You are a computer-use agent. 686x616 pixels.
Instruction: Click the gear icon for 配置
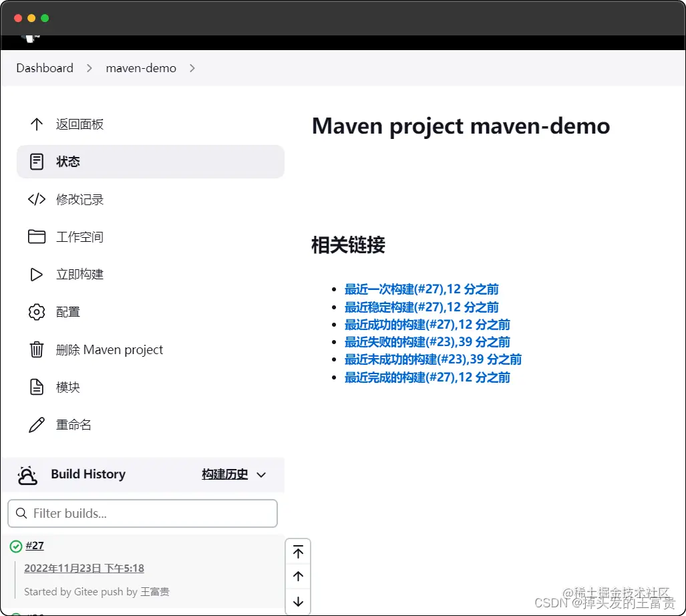(x=37, y=312)
